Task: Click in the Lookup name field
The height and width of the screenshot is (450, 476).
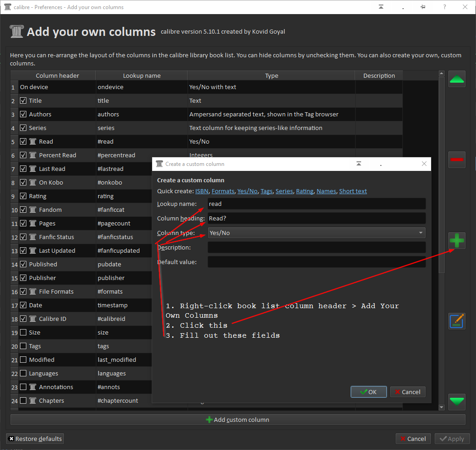Action: click(x=317, y=204)
